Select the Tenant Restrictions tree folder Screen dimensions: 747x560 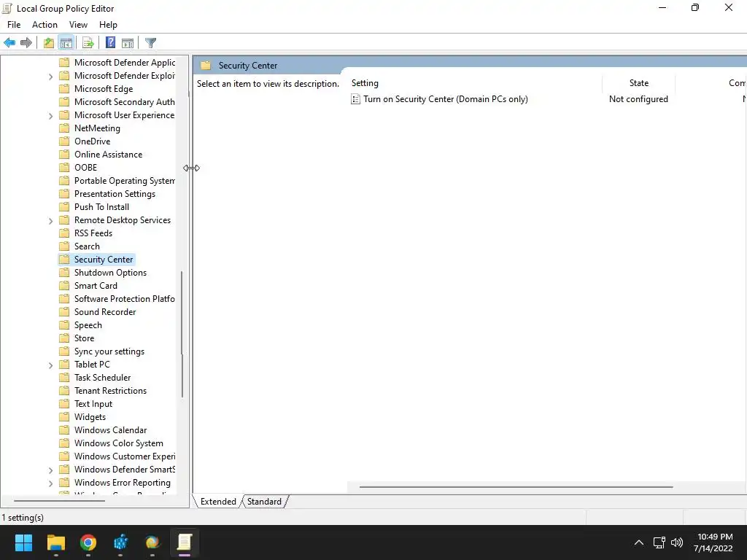tap(111, 391)
